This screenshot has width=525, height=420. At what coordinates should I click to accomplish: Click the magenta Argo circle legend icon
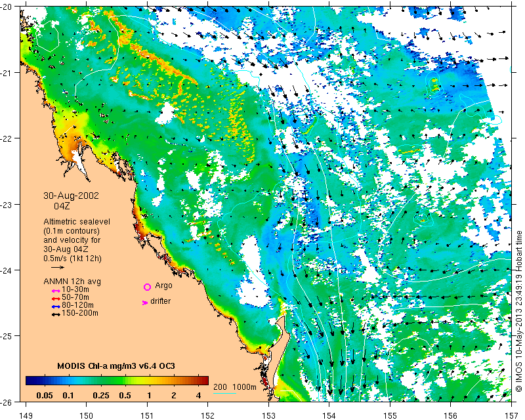click(x=147, y=287)
